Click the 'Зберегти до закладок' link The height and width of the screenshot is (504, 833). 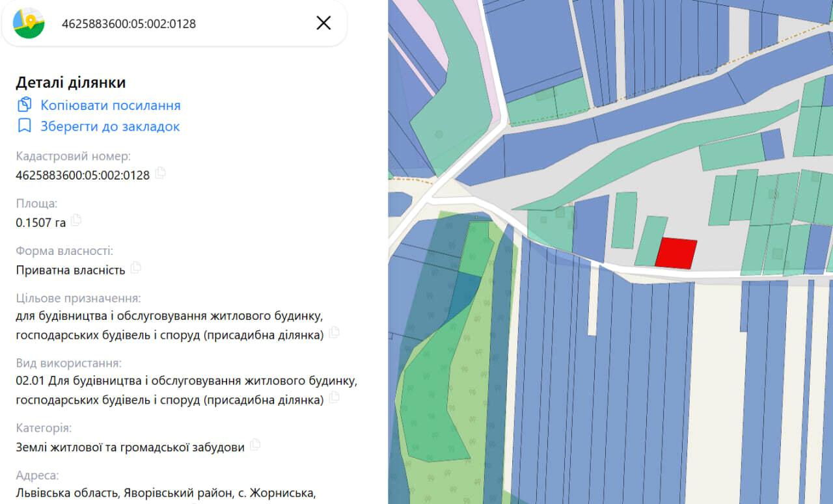click(x=110, y=126)
